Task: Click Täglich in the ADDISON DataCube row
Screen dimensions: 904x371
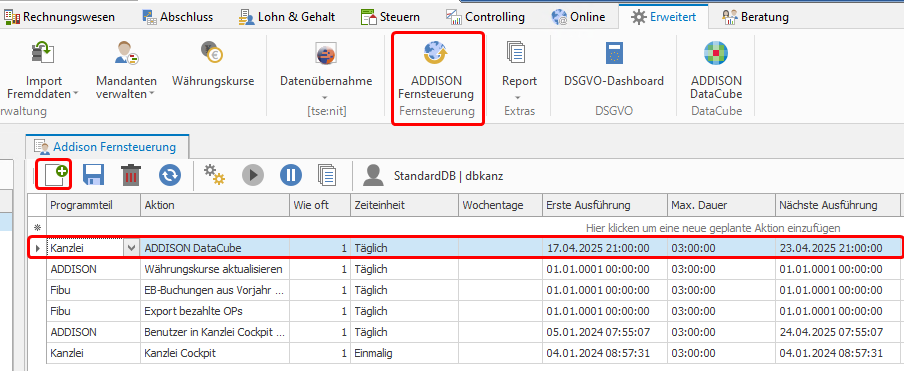Action: pos(404,248)
